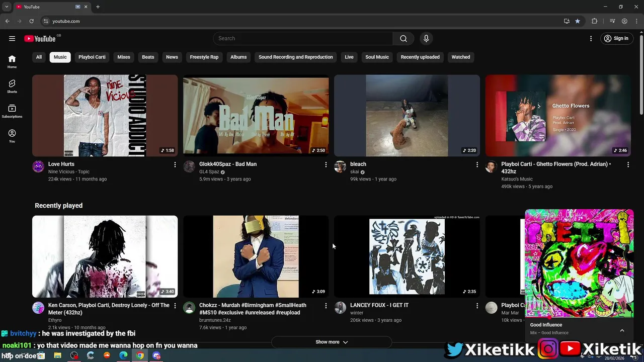Open the Love Hurts video title
Image resolution: width=644 pixels, height=362 pixels.
click(x=61, y=164)
